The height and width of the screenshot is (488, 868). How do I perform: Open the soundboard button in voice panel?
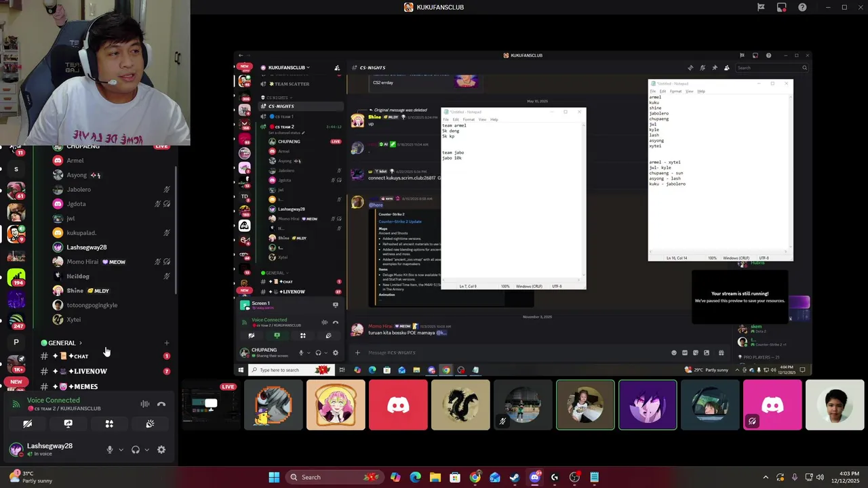(150, 424)
